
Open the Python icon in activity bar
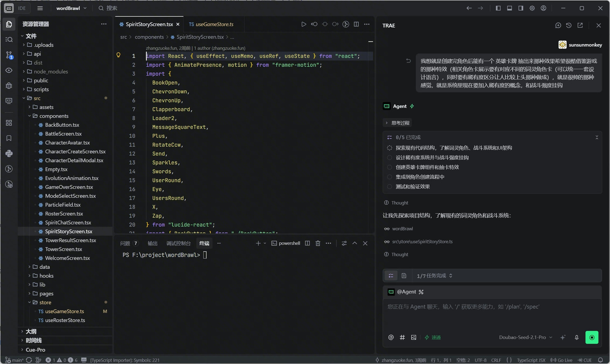(9, 154)
